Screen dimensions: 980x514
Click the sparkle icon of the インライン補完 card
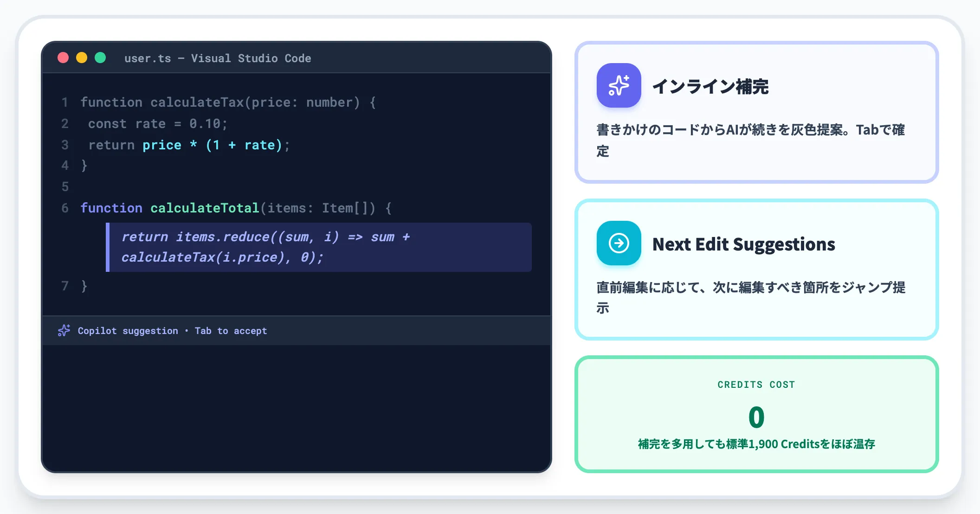point(619,85)
